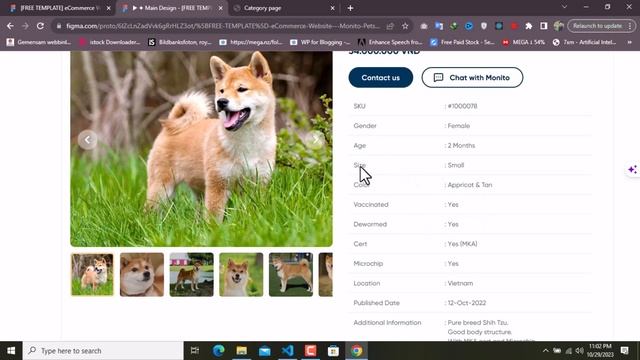Click the browser forward arrow

coord(25,26)
